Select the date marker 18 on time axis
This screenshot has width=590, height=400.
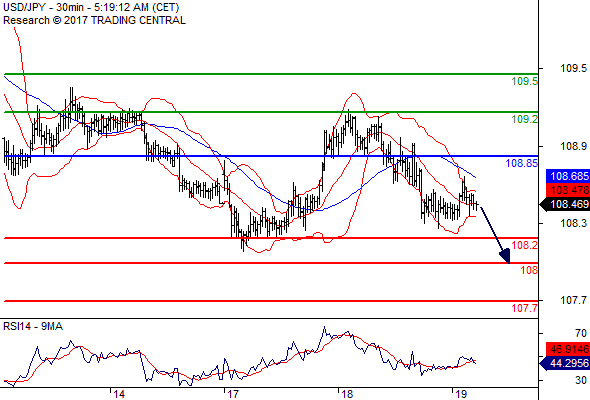point(347,394)
